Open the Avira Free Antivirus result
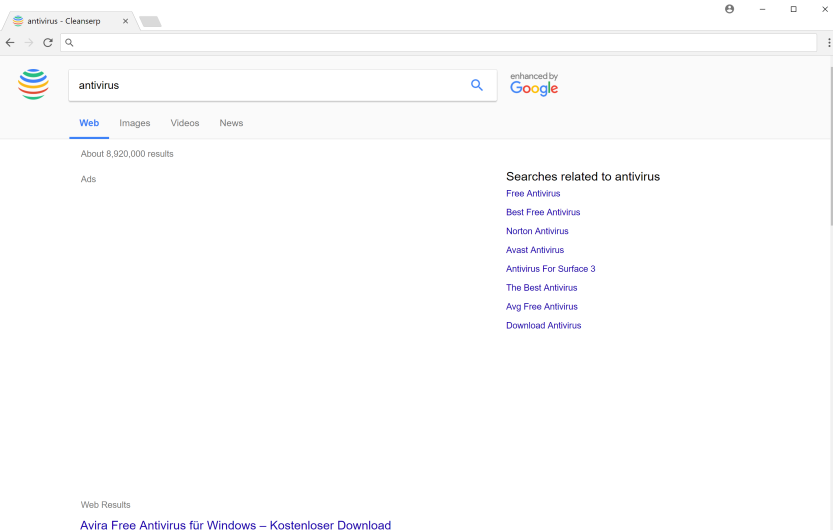Viewport: 833px width, 530px height. point(235,525)
